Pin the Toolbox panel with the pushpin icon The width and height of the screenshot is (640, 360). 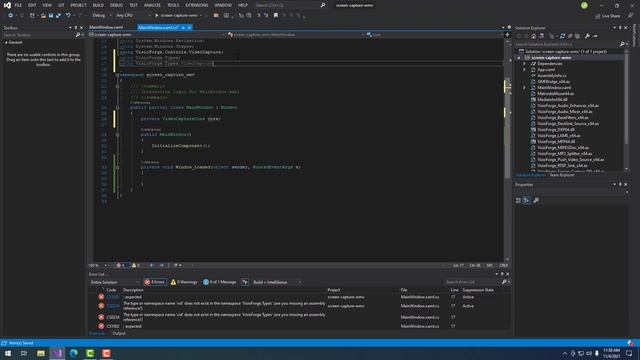coord(76,28)
